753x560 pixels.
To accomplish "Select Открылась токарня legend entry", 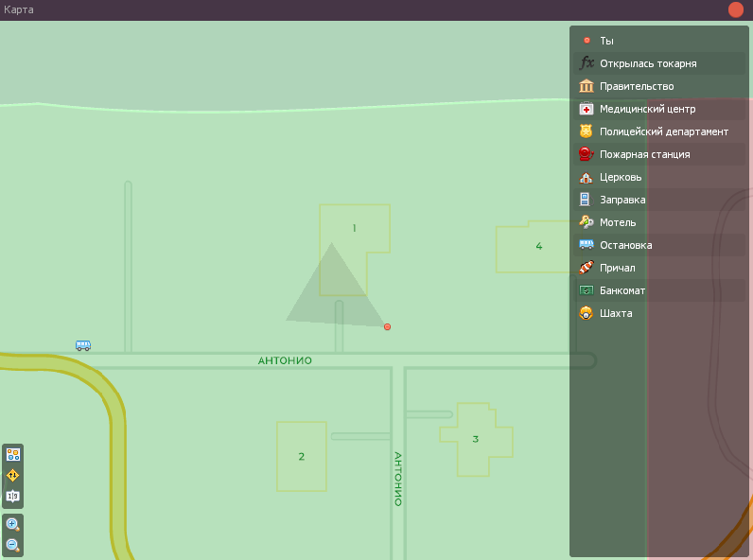I will click(x=658, y=63).
